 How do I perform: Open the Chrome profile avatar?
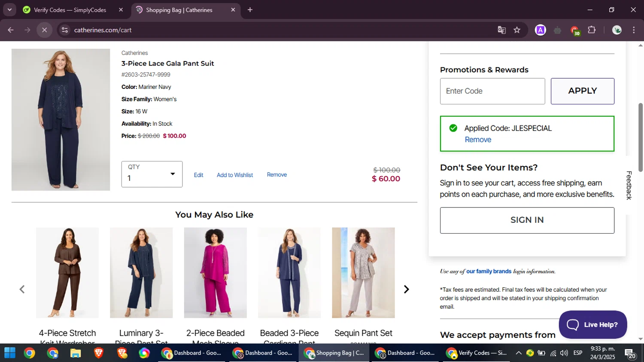(x=617, y=30)
